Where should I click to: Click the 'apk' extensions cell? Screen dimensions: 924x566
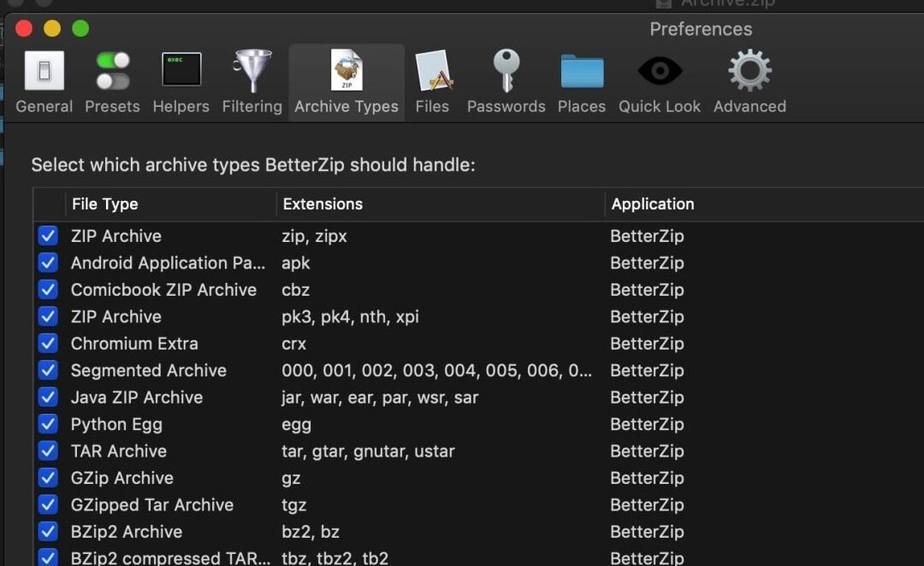[x=296, y=263]
